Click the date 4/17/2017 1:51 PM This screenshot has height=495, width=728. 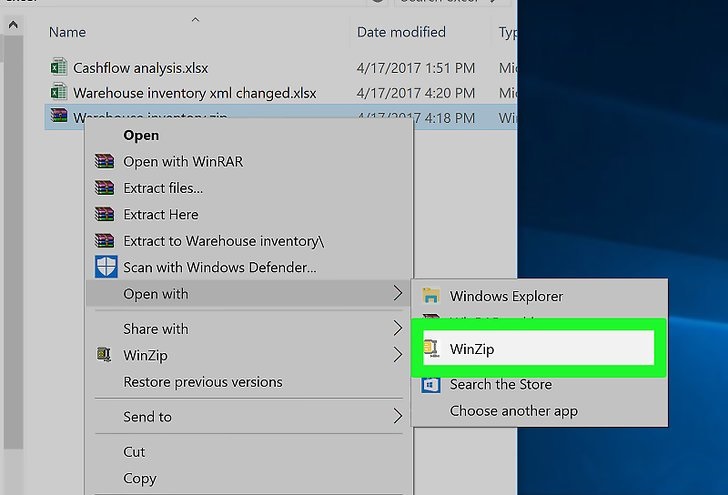[x=416, y=68]
